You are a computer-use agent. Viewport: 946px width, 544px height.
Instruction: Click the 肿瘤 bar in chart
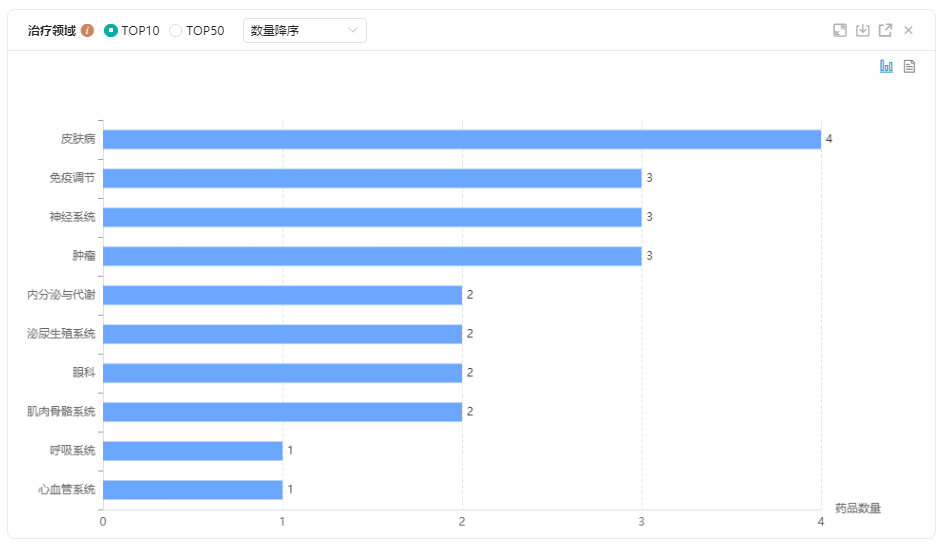[x=371, y=256]
